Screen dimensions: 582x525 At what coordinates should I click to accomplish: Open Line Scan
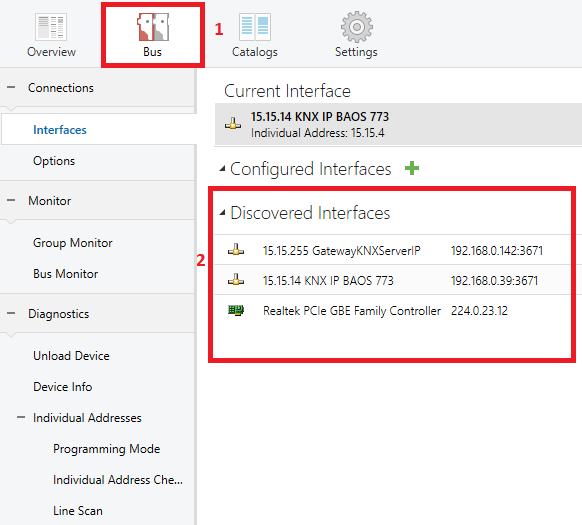coord(78,511)
